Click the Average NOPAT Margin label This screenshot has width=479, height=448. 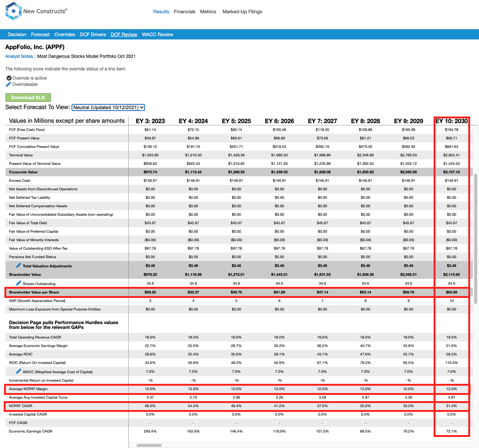click(28, 389)
